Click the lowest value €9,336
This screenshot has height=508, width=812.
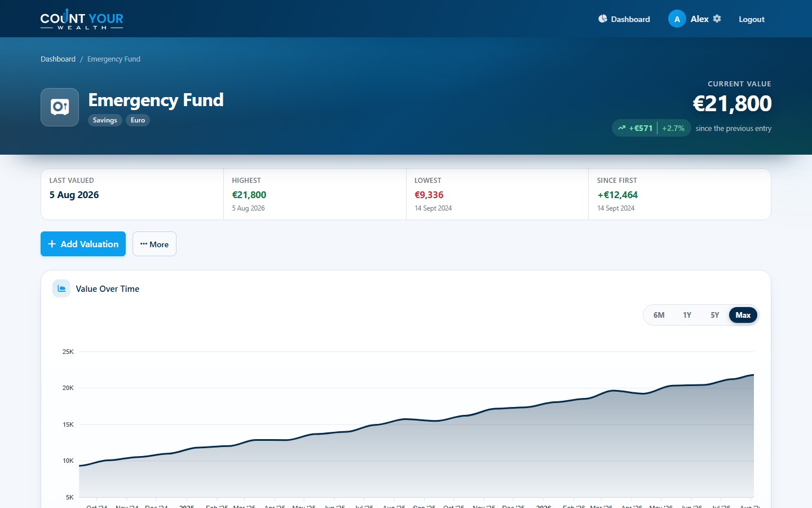point(429,195)
